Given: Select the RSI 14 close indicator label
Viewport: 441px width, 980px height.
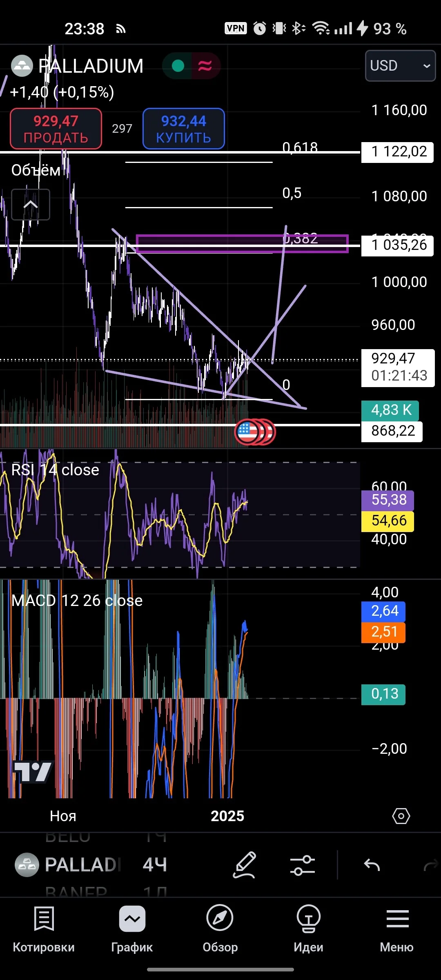Looking at the screenshot, I should point(55,470).
